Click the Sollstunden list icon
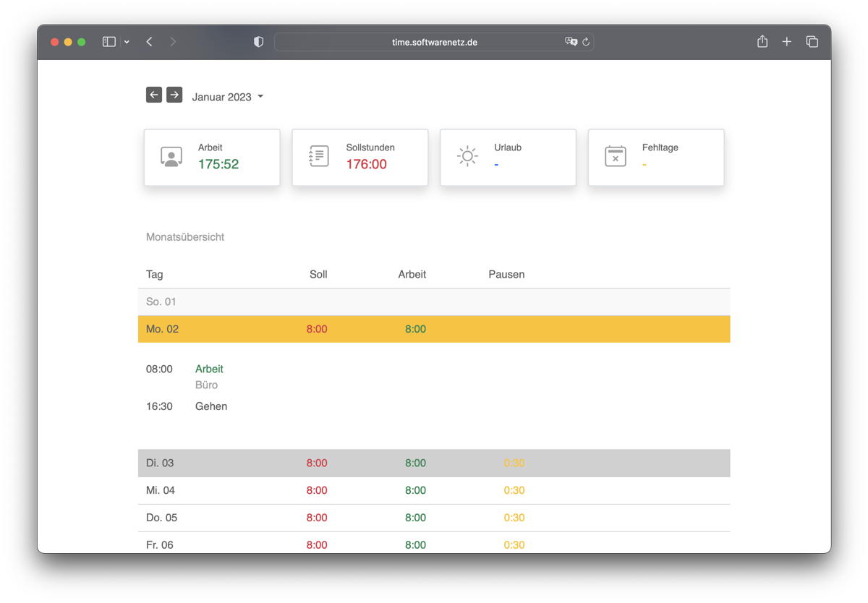 pyautogui.click(x=319, y=157)
